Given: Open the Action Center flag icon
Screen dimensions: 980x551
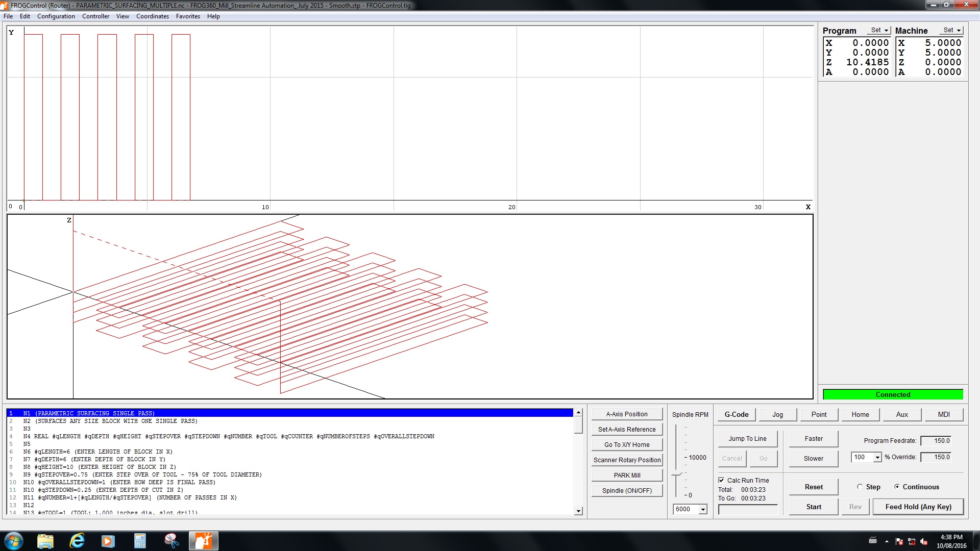Looking at the screenshot, I should pyautogui.click(x=899, y=542).
